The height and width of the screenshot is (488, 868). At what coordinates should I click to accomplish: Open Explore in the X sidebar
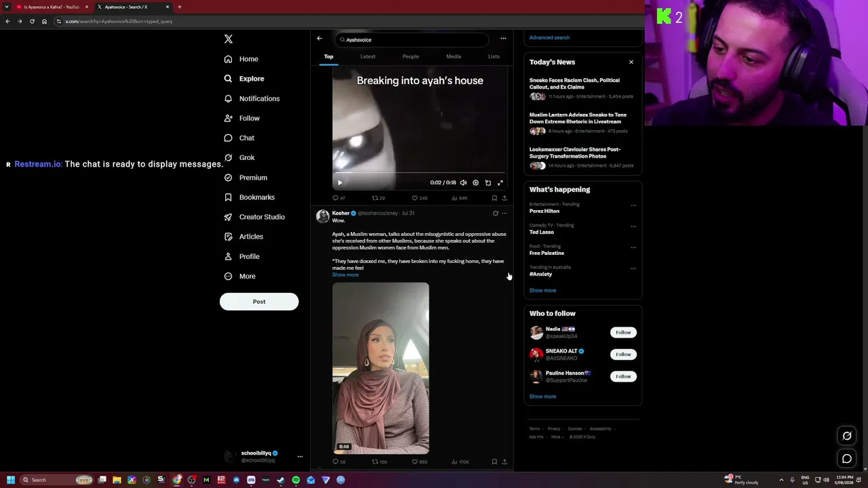244,79
